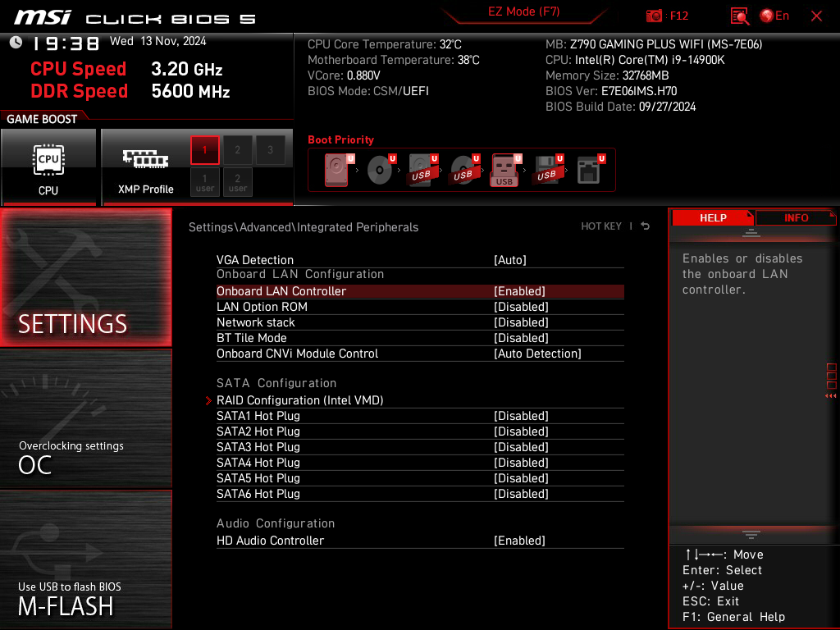Open M-FLASH to flash BIOS

point(85,559)
